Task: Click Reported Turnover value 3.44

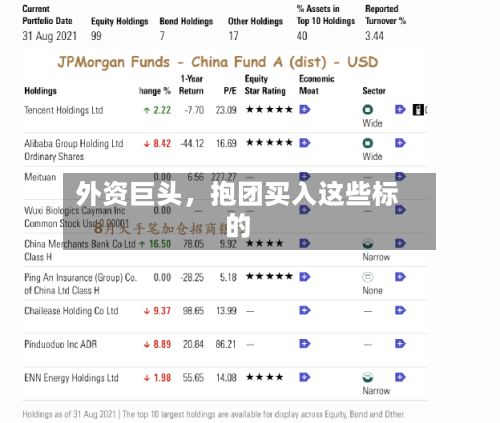Action: click(374, 36)
